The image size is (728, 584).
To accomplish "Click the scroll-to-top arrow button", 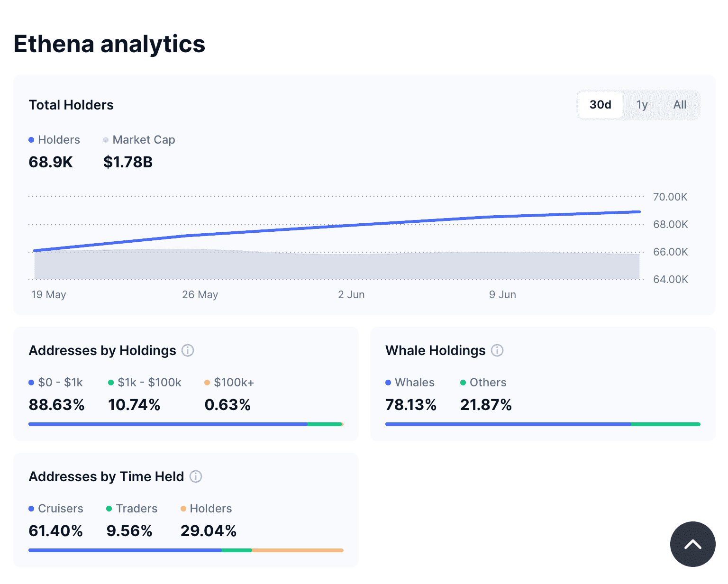I will 692,544.
